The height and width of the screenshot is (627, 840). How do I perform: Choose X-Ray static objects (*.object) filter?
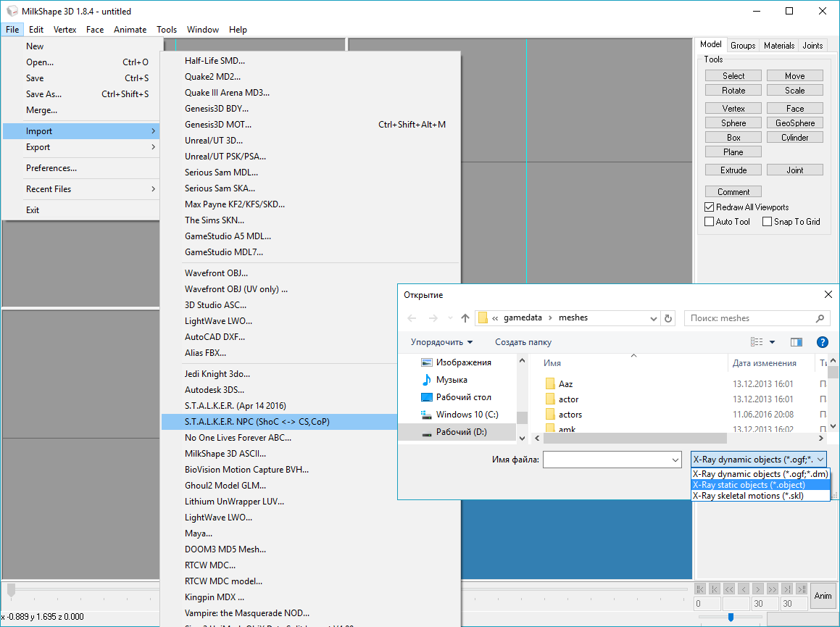coord(760,485)
